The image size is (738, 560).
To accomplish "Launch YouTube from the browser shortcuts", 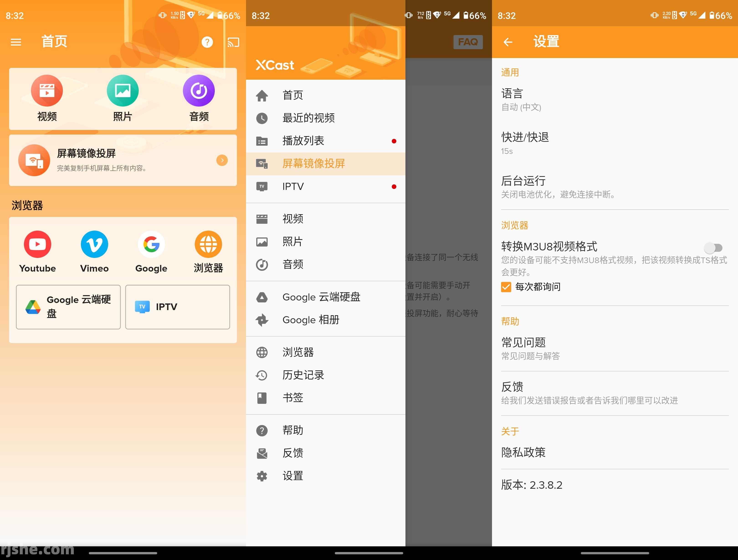I will 37,244.
